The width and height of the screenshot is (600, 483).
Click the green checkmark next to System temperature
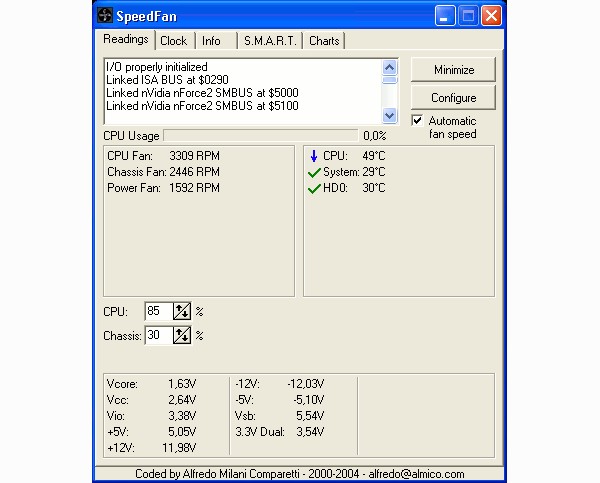[314, 173]
